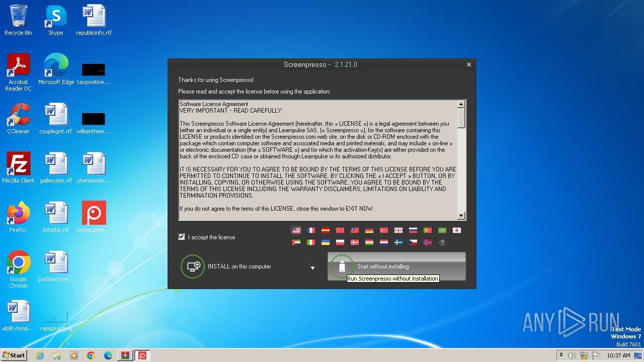Select the Norwegian flag language
Viewport: 644px width, 362px height.
click(x=428, y=242)
